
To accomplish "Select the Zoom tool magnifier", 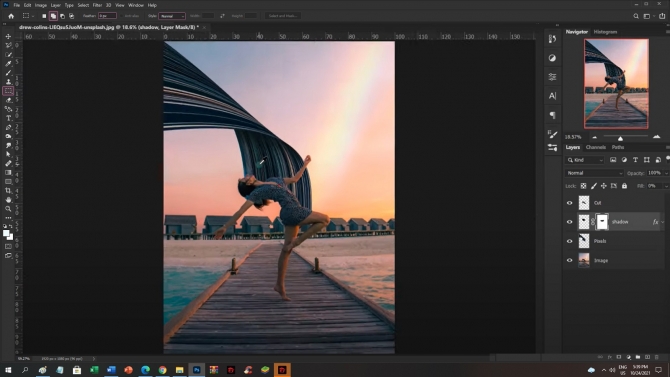I will point(8,209).
